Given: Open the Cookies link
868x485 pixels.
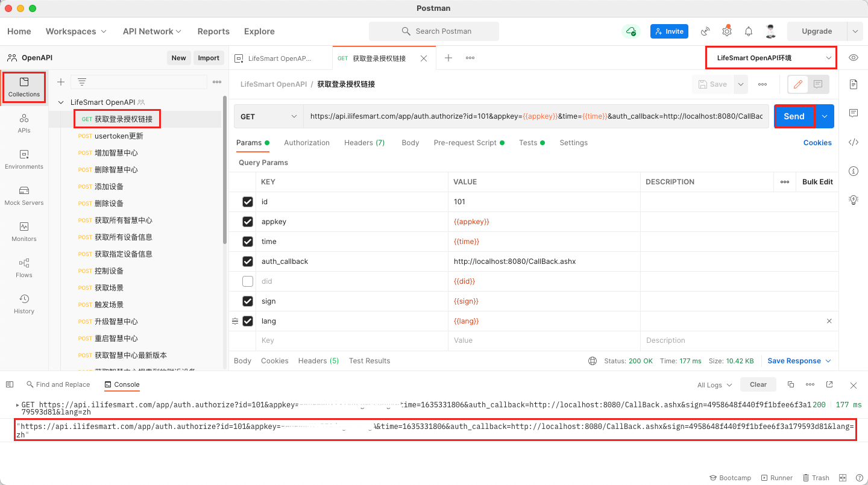Looking at the screenshot, I should tap(817, 143).
